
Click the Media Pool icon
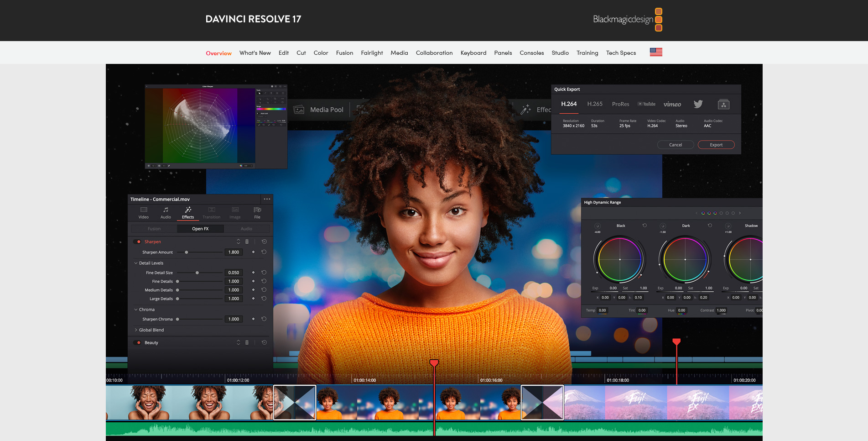pyautogui.click(x=299, y=110)
